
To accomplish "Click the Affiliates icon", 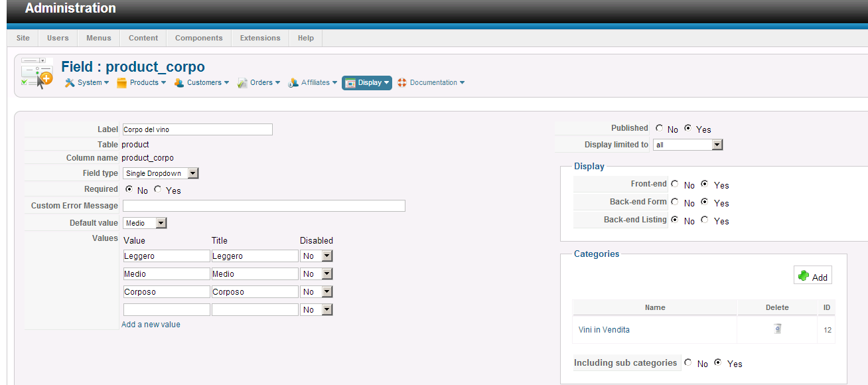I will 293,83.
